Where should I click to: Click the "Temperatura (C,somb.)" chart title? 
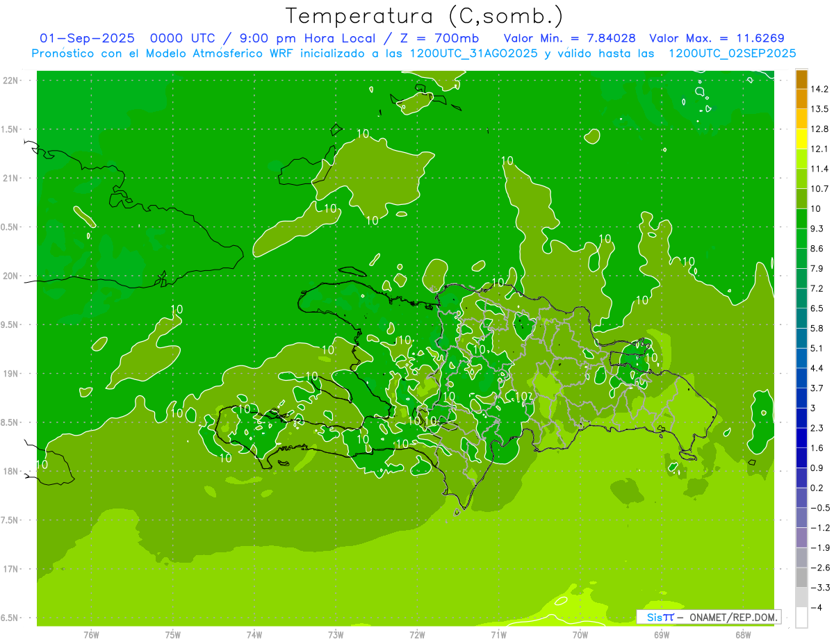425,16
